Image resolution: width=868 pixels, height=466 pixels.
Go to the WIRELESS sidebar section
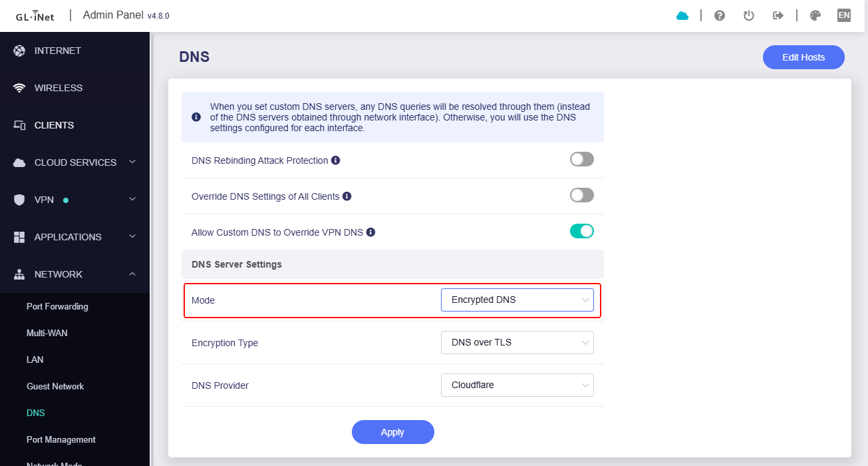pyautogui.click(x=59, y=88)
